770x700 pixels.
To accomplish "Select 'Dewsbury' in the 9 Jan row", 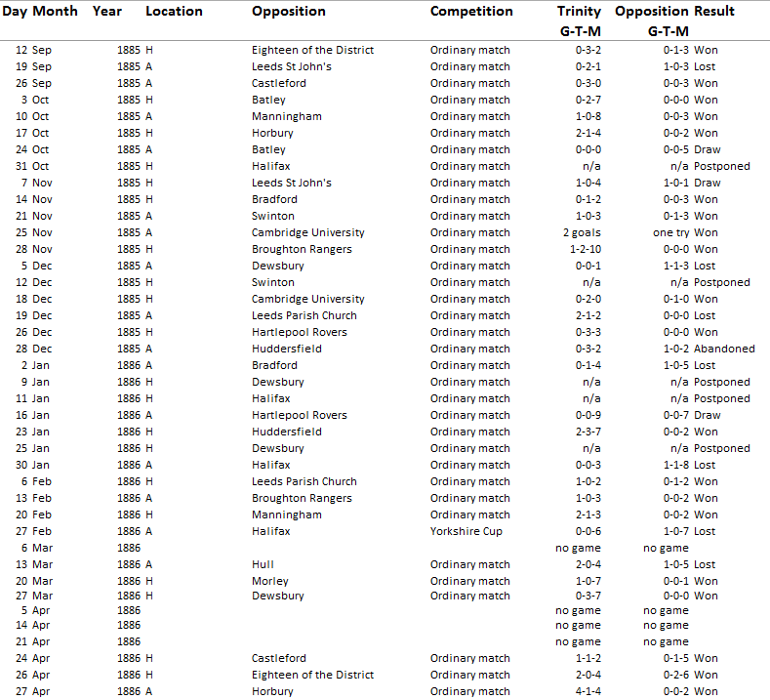I will pos(278,382).
